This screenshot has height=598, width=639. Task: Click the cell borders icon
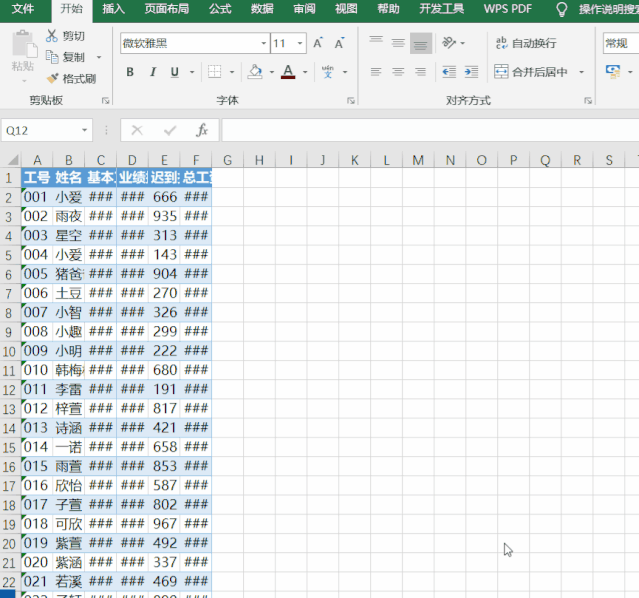point(214,72)
